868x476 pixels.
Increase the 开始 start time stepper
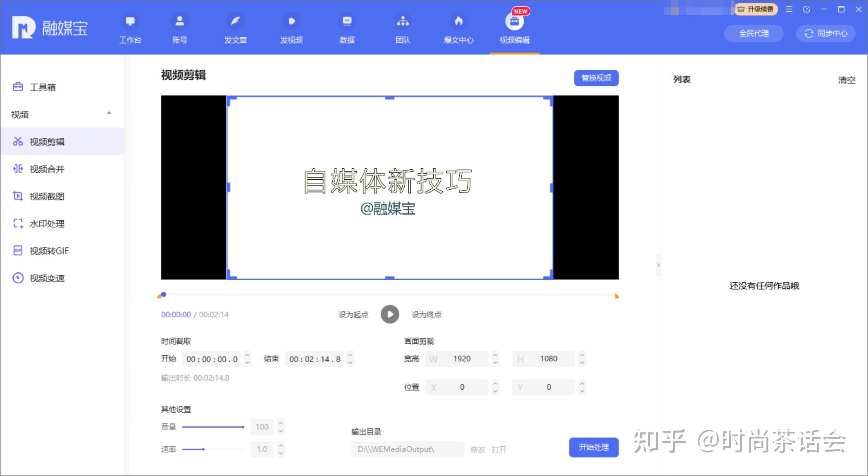click(247, 355)
